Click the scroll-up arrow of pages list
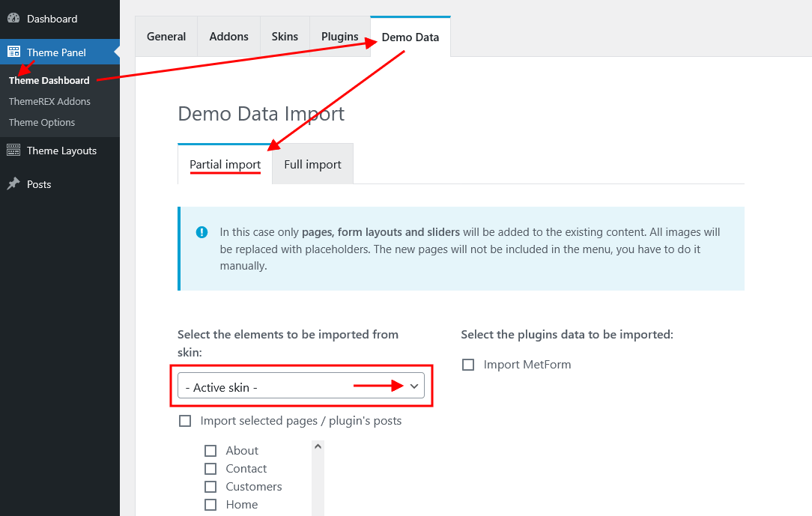Image resolution: width=812 pixels, height=516 pixels. click(318, 447)
